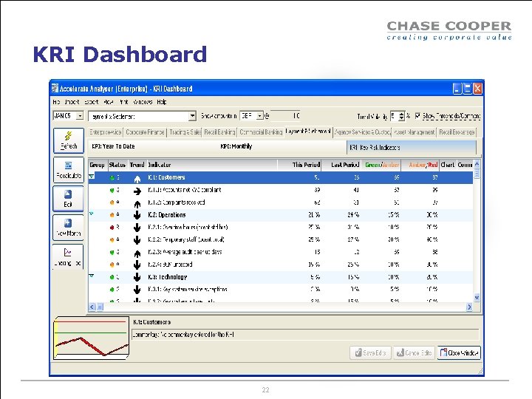532x399 pixels.
Task: Click the right trend arrow for K.1.1 row
Action: click(x=137, y=191)
